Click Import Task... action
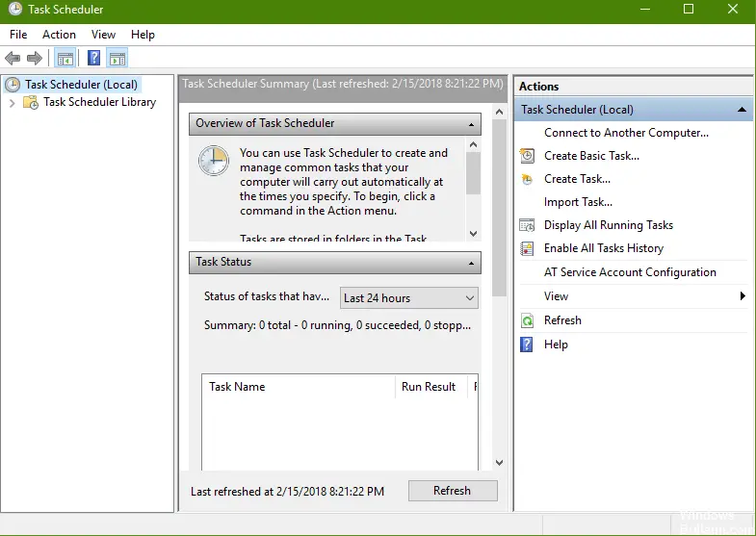The width and height of the screenshot is (756, 536). click(578, 202)
